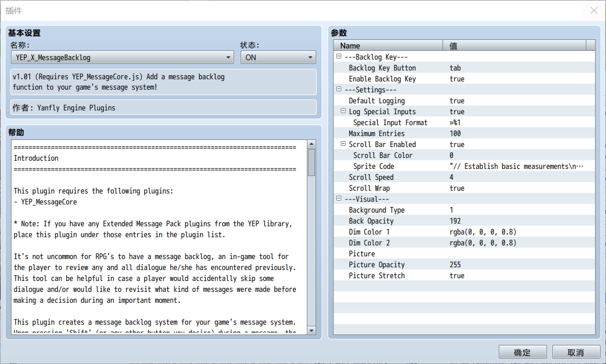Image resolution: width=606 pixels, height=364 pixels.
Task: Select the Special Input Format parameter
Action: pyautogui.click(x=464, y=122)
